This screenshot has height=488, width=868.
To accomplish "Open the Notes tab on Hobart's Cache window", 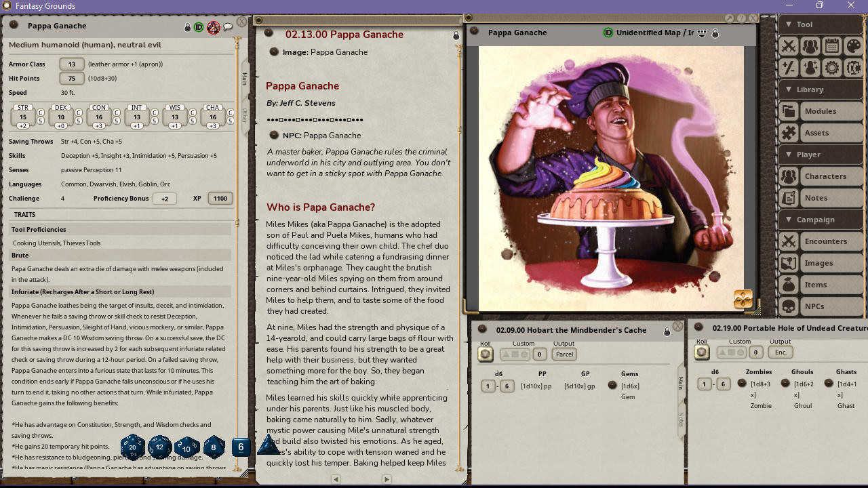I will tap(682, 420).
